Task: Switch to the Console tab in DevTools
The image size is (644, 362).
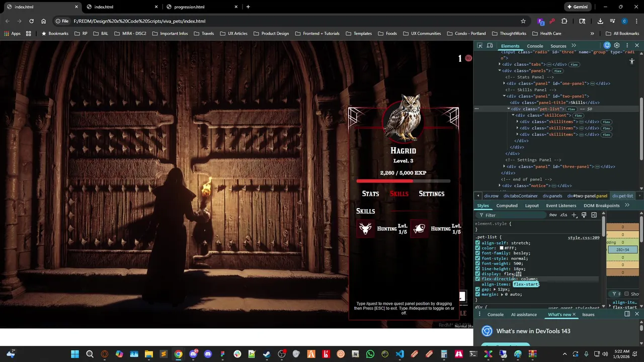Action: (535, 46)
